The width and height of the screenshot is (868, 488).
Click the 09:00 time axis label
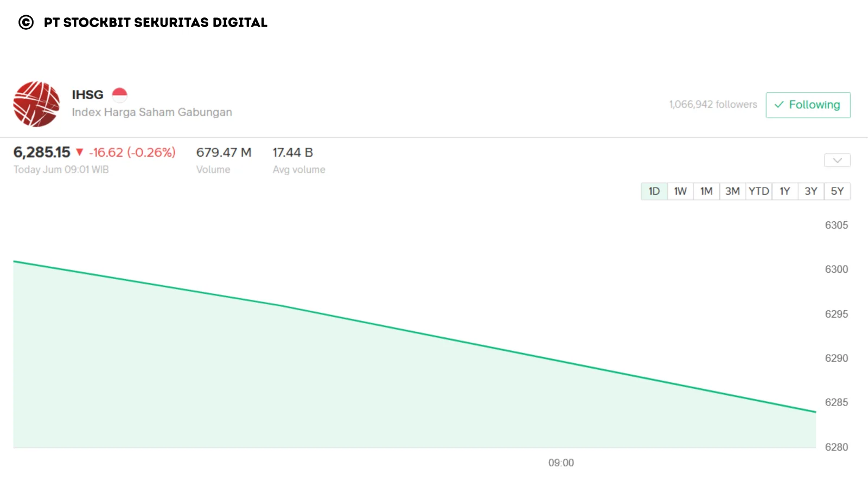[561, 463]
